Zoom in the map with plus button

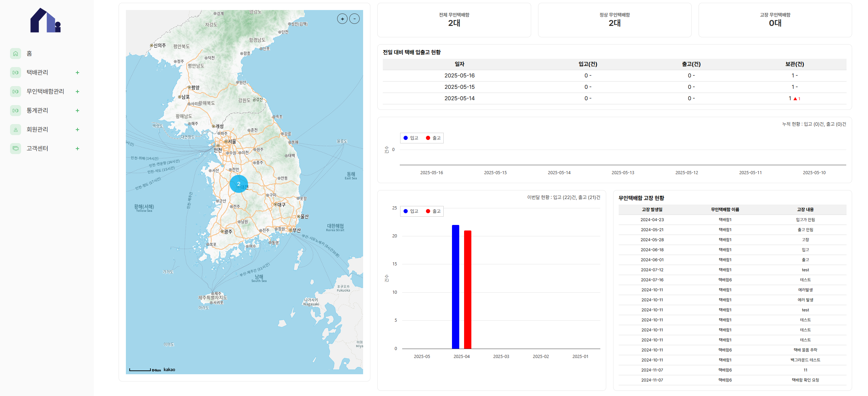[342, 19]
